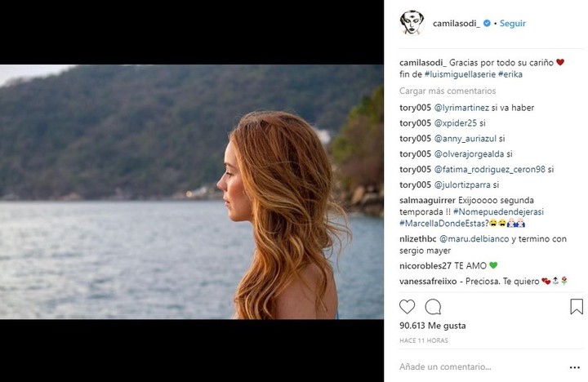Image resolution: width=588 pixels, height=382 pixels.
Task: Click the blue verified badge
Action: pyautogui.click(x=487, y=24)
